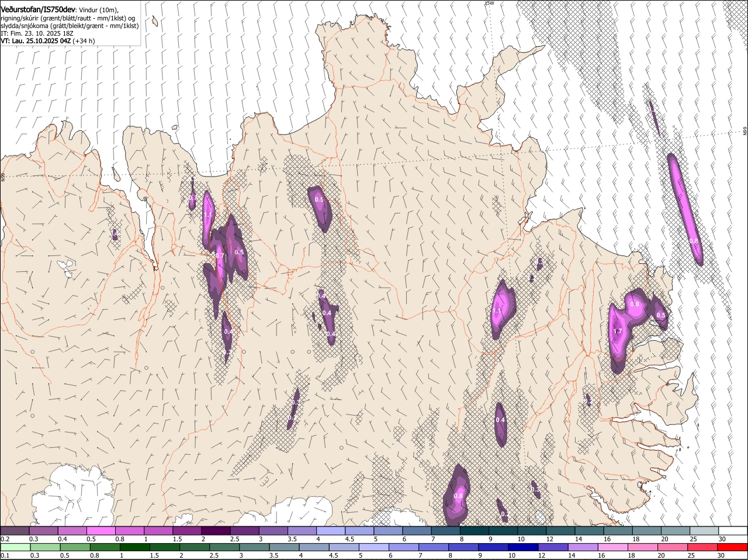This screenshot has height=560, width=748.
Task: Pick the upper legend swatch between 4 and 4.5
Action: pyautogui.click(x=331, y=530)
